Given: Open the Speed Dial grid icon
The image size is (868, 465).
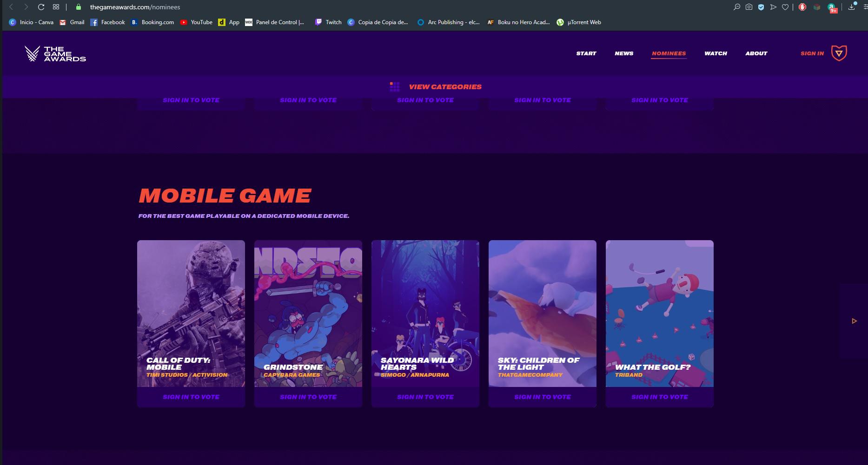Looking at the screenshot, I should coord(56,7).
